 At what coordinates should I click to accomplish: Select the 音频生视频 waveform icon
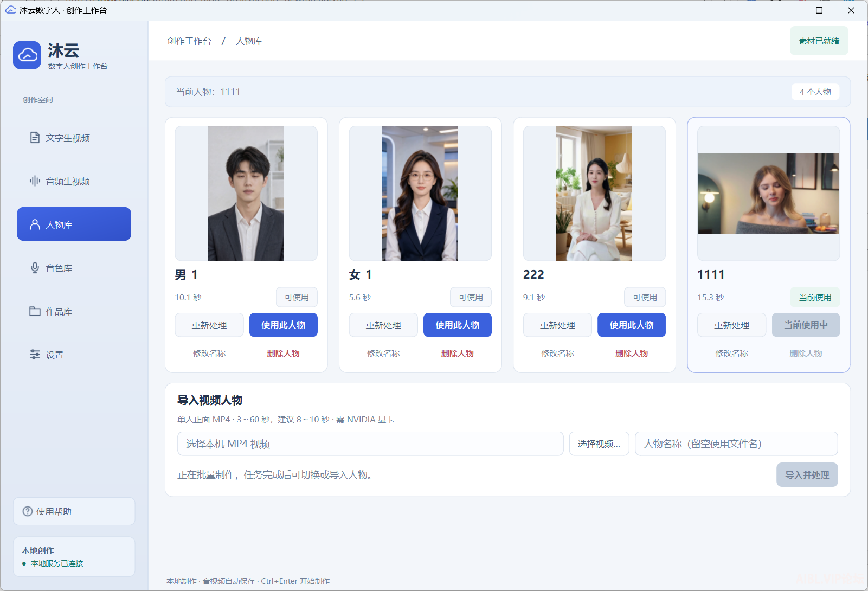(35, 181)
